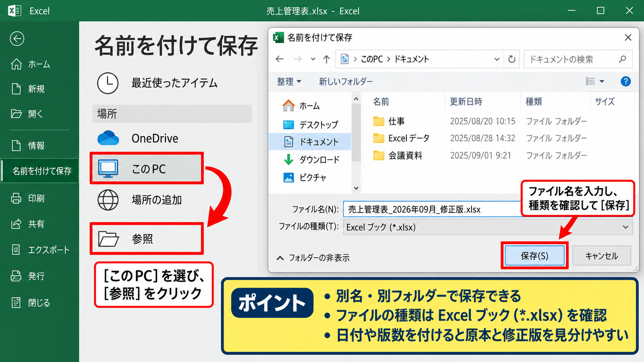Image resolution: width=644 pixels, height=362 pixels.
Task: Click the 2025/08/20 10:15 date cell
Action: (483, 121)
